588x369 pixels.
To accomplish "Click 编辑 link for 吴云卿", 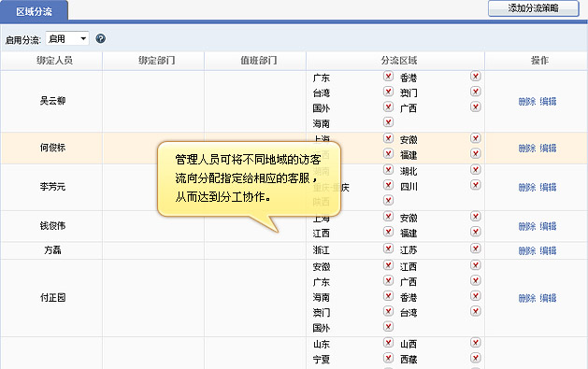I will pos(548,101).
